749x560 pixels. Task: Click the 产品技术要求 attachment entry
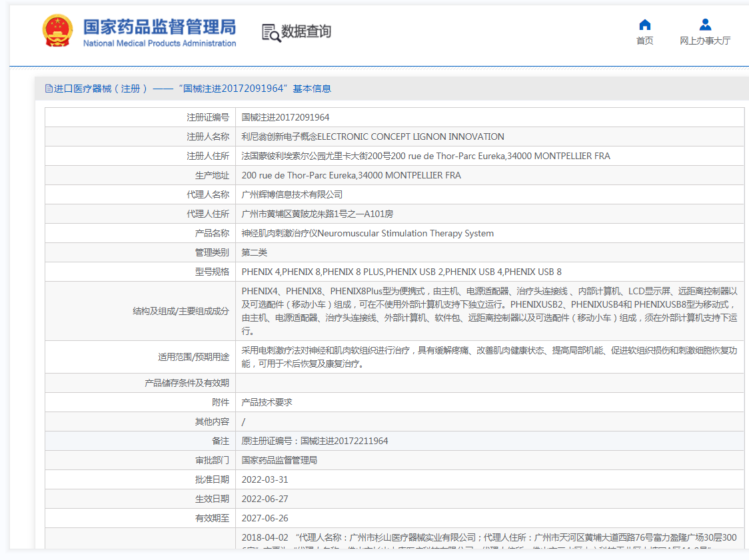(267, 402)
